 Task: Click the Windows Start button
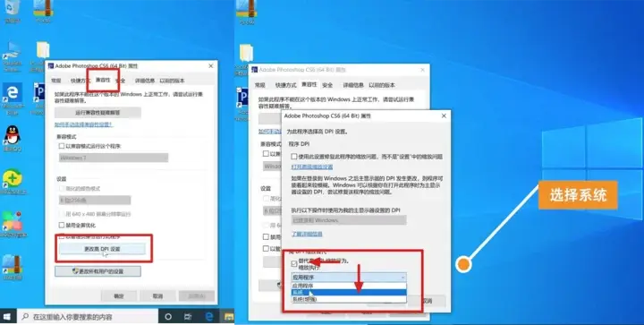coord(7,317)
